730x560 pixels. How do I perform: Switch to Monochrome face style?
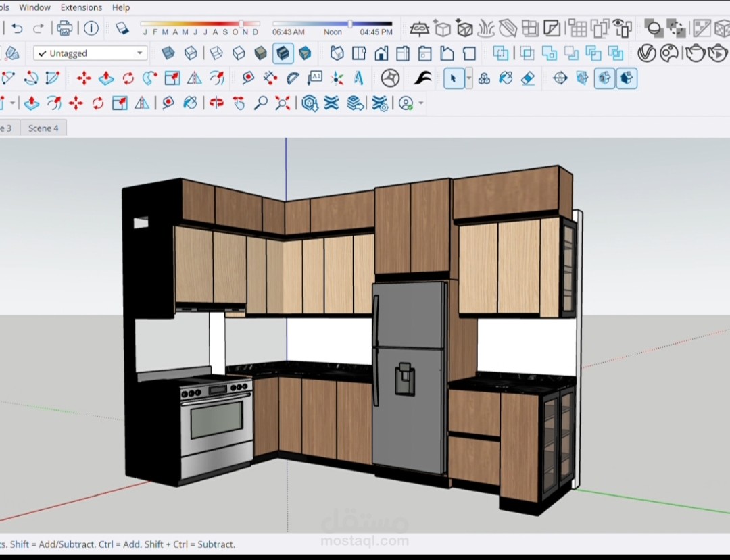coord(305,53)
